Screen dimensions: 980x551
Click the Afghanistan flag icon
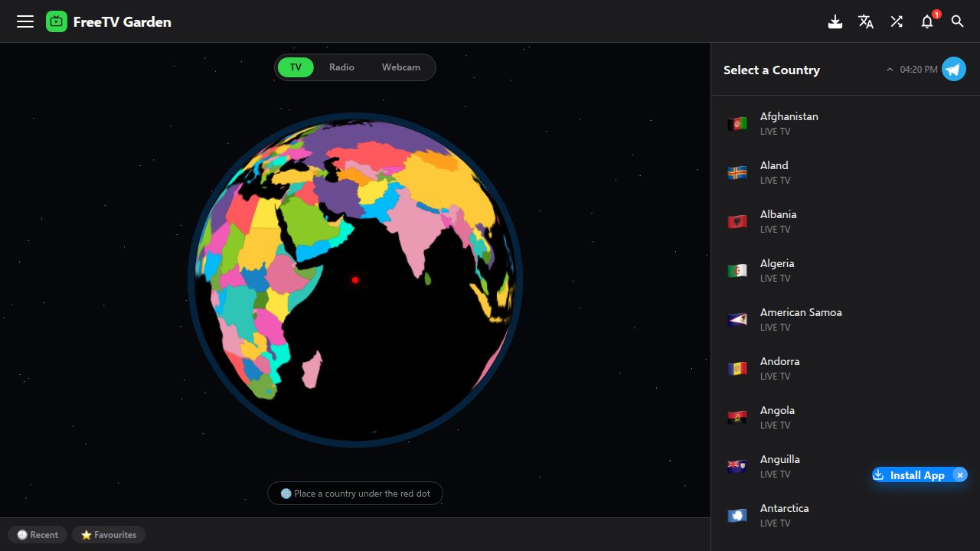click(x=737, y=123)
